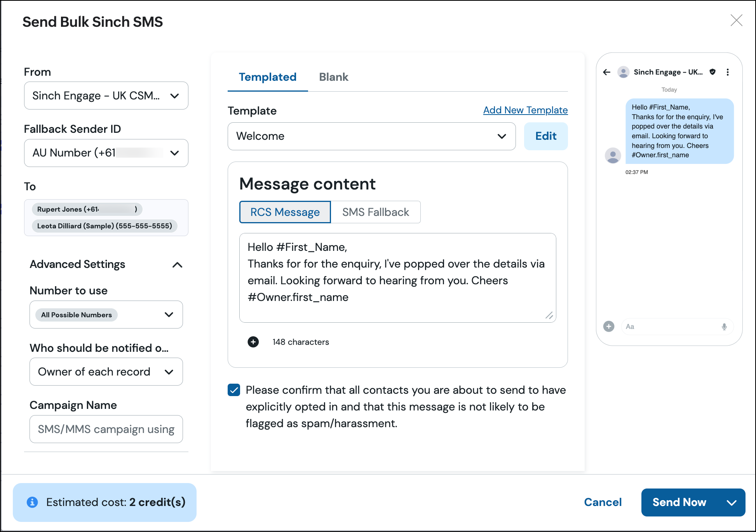Open the Who should be notified dropdown
The image size is (756, 532).
coord(106,372)
